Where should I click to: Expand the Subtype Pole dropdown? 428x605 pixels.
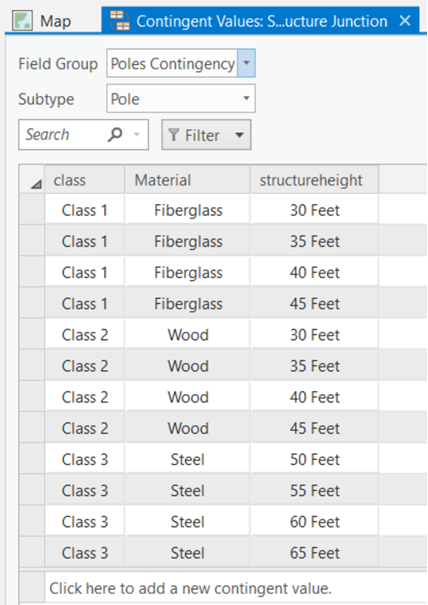(x=246, y=98)
